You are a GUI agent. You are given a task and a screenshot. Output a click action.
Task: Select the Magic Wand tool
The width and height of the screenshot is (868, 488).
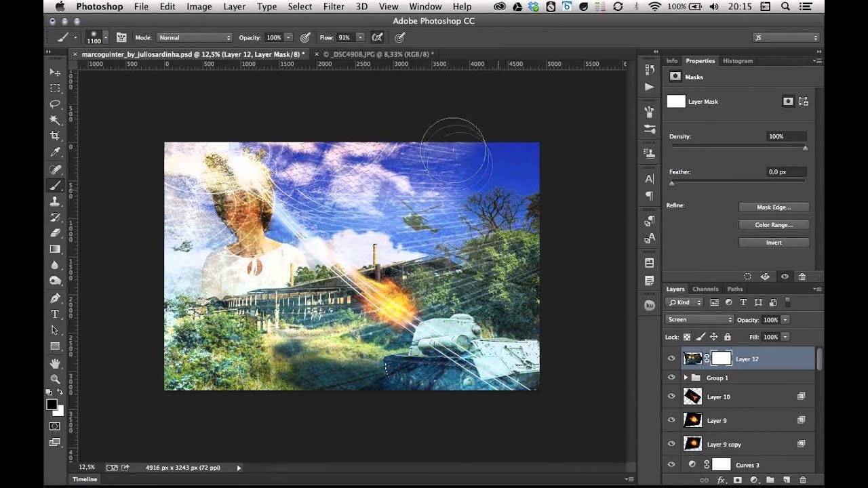(55, 120)
